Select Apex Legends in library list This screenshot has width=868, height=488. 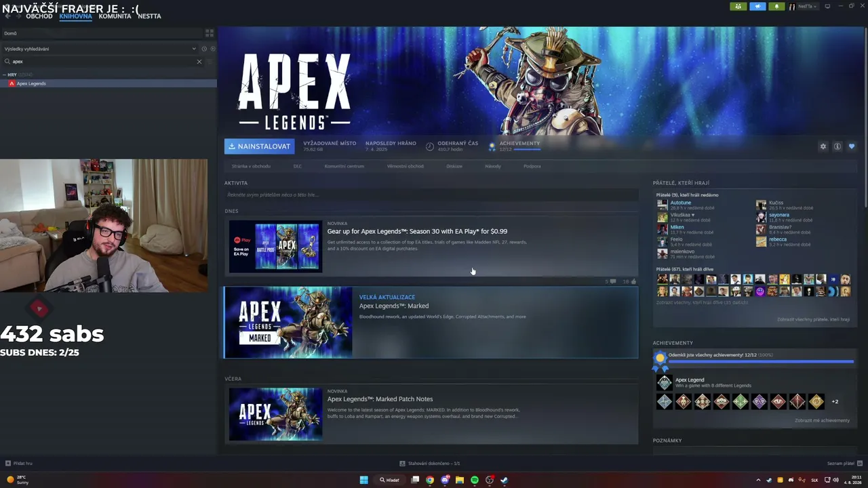point(108,83)
